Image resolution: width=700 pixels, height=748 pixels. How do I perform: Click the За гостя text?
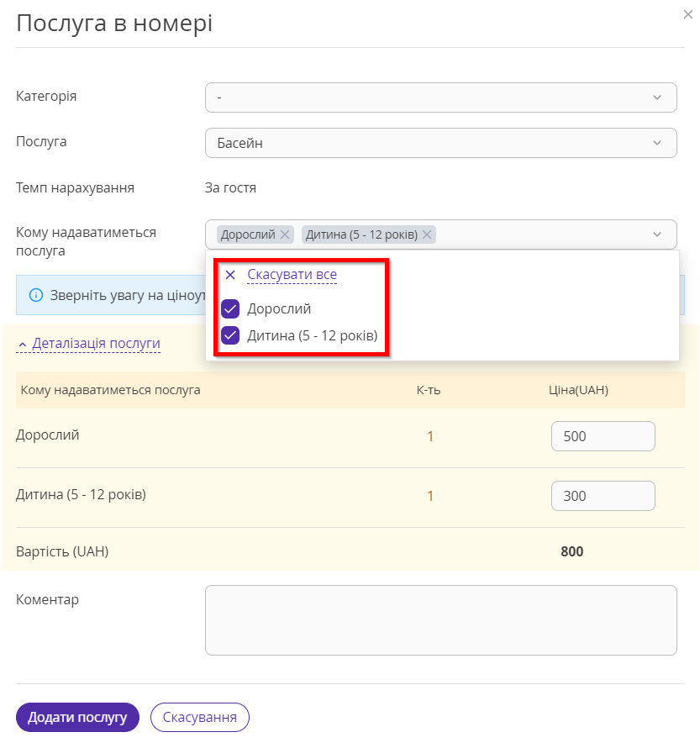(230, 188)
